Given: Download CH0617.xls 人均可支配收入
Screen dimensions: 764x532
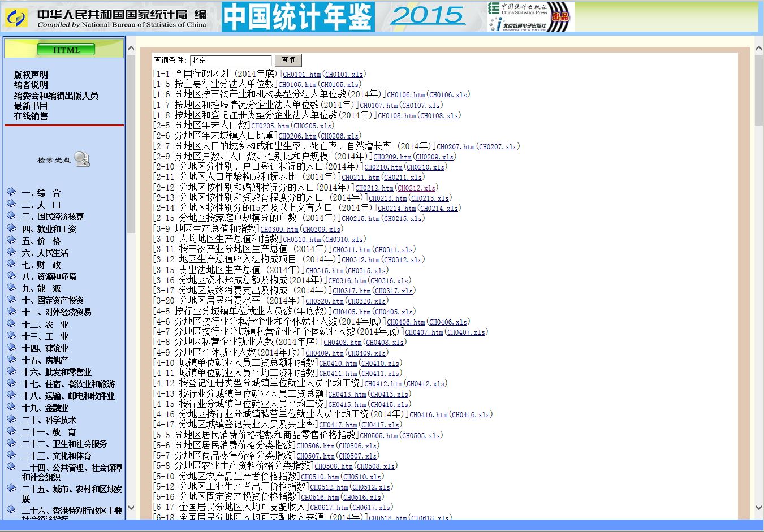Looking at the screenshot, I should click(x=371, y=508).
